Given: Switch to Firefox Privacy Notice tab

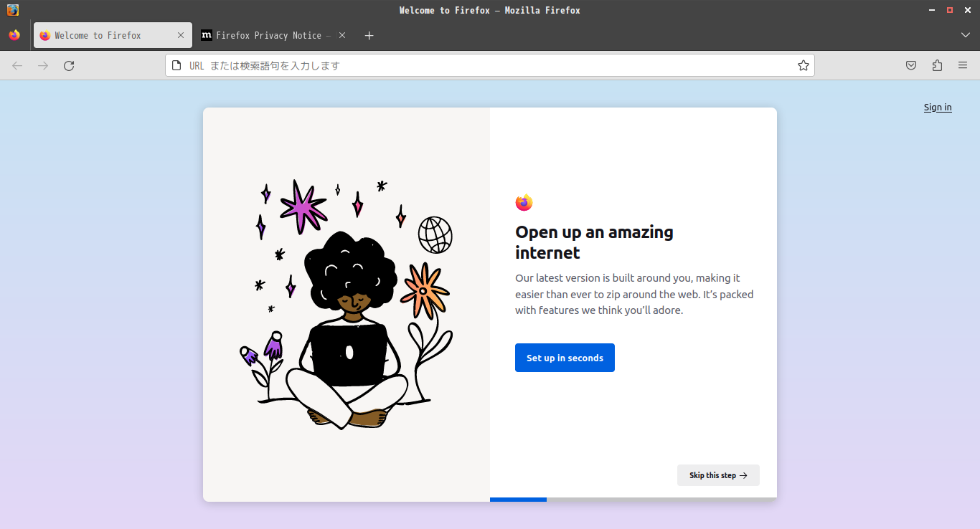Looking at the screenshot, I should [x=274, y=35].
